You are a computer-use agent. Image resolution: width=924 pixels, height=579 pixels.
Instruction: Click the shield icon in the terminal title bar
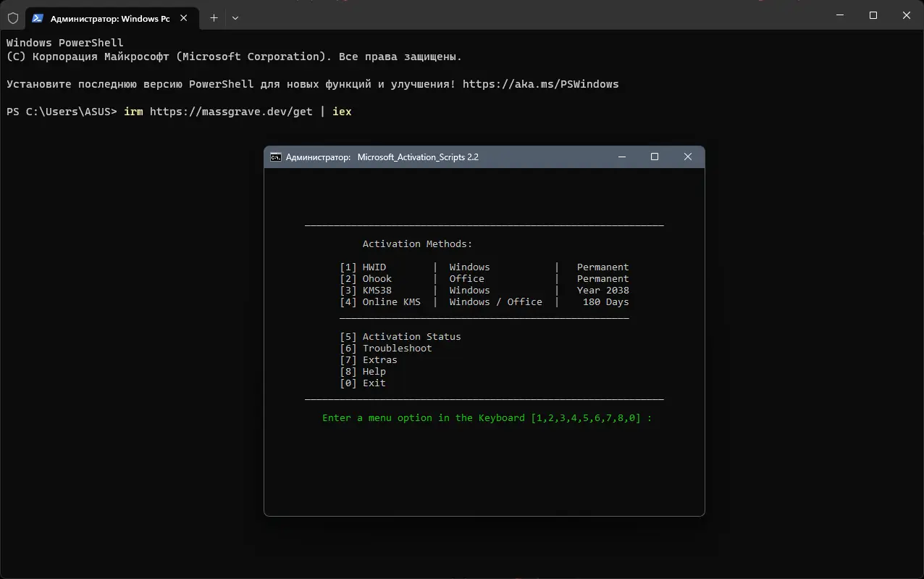pyautogui.click(x=12, y=17)
